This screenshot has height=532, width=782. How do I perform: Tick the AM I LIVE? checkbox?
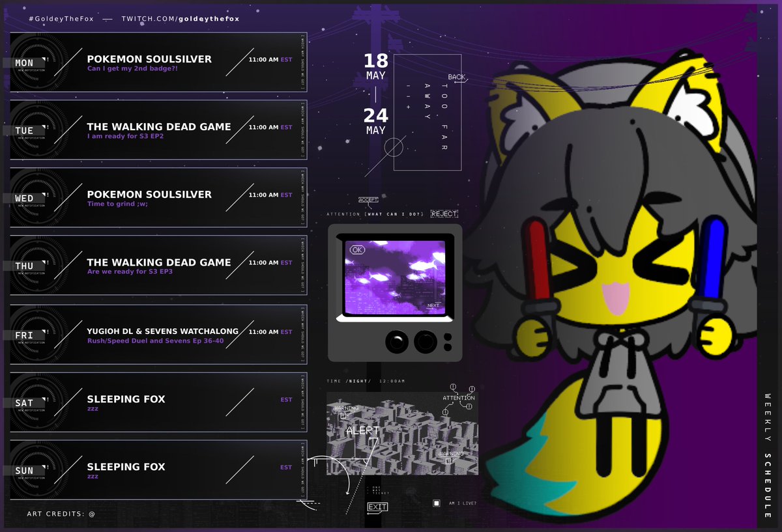tap(437, 503)
